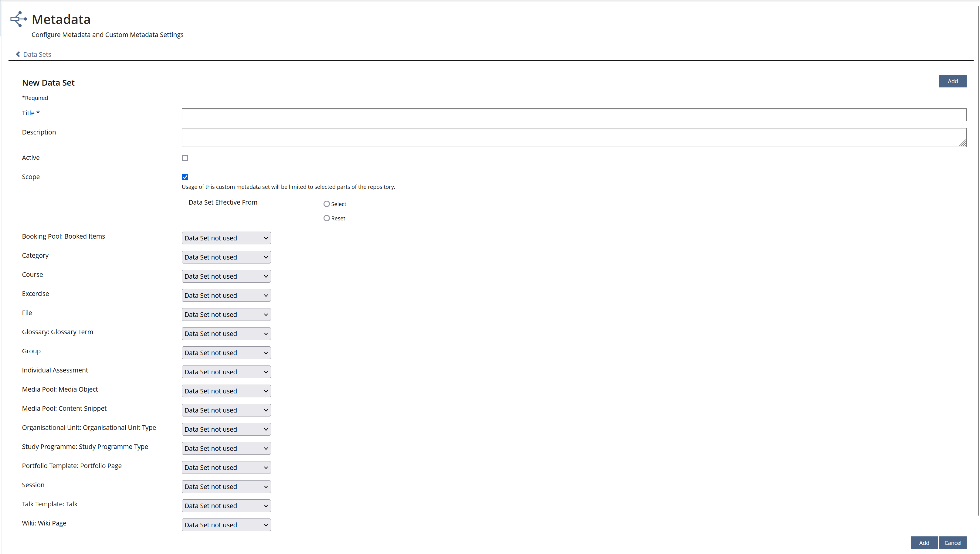Open the Media Pool Content Snippet dropdown
The height and width of the screenshot is (554, 980).
pos(226,410)
